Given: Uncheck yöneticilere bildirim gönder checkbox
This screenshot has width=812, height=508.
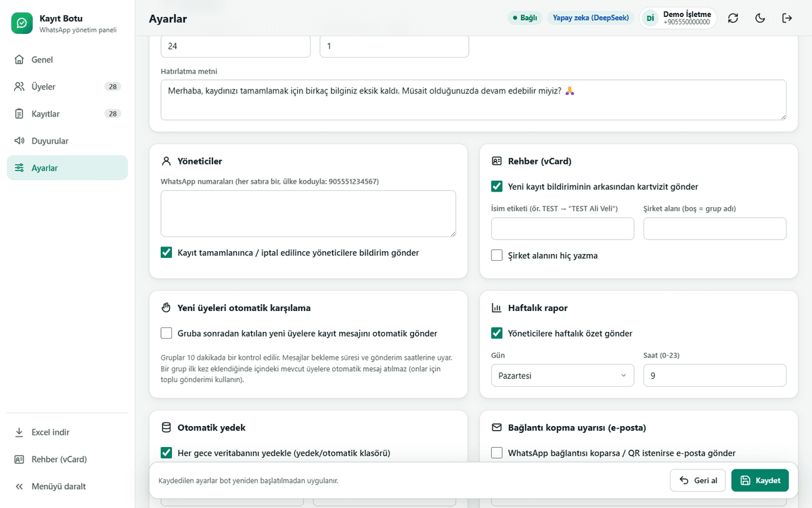Looking at the screenshot, I should (166, 253).
